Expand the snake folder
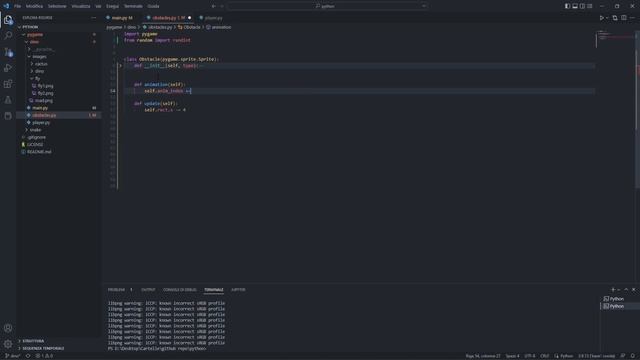This screenshot has width=640, height=360. tap(35, 130)
